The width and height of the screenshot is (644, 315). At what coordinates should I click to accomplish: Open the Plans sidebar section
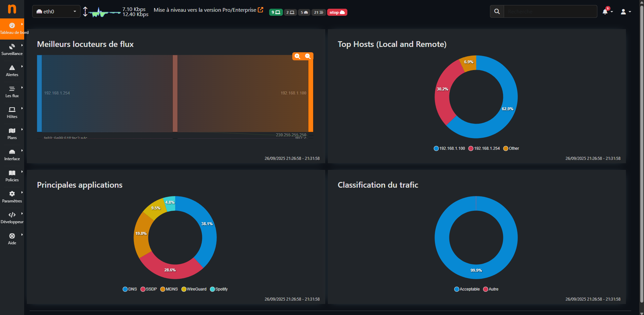[12, 134]
